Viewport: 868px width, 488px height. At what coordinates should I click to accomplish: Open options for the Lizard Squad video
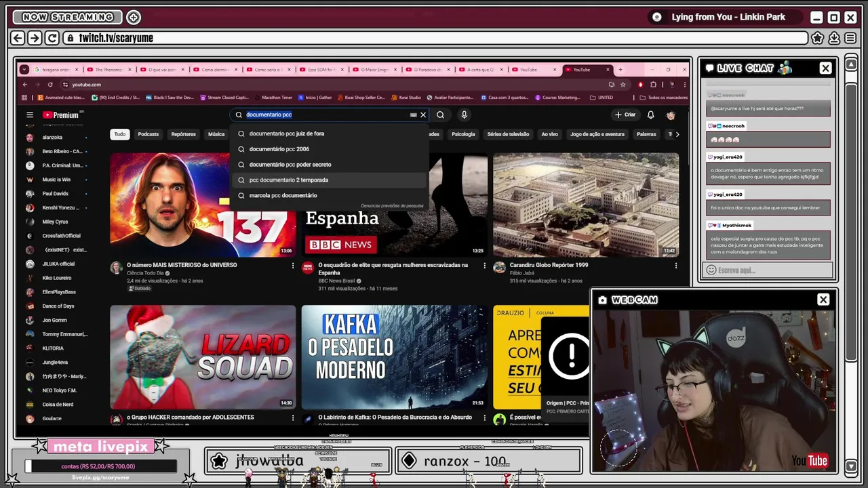pyautogui.click(x=293, y=418)
